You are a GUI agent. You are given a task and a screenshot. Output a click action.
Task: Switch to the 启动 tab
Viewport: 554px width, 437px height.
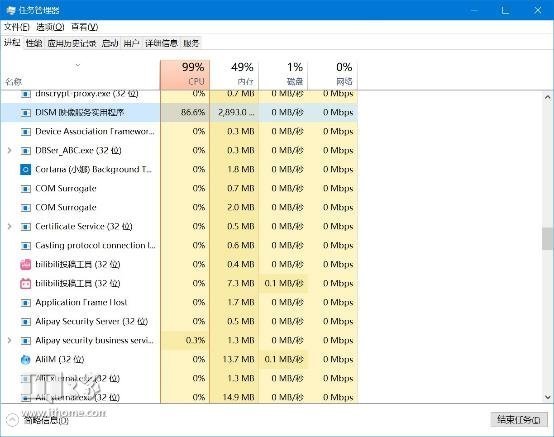tap(110, 43)
